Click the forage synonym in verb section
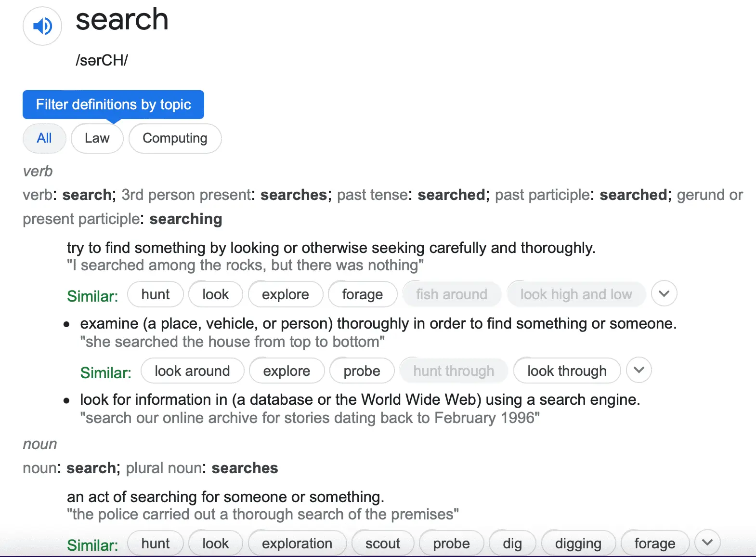The height and width of the screenshot is (557, 756). pos(363,294)
